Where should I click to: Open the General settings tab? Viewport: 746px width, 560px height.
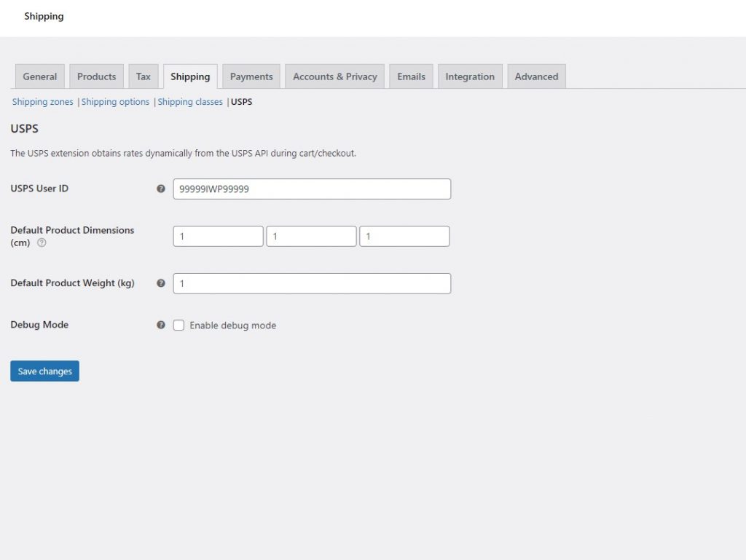click(40, 76)
